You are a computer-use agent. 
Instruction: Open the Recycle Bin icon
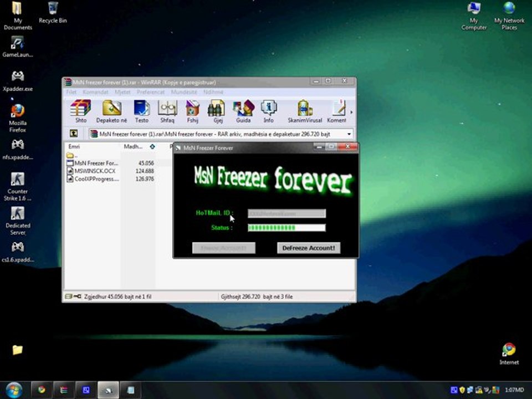(x=53, y=13)
